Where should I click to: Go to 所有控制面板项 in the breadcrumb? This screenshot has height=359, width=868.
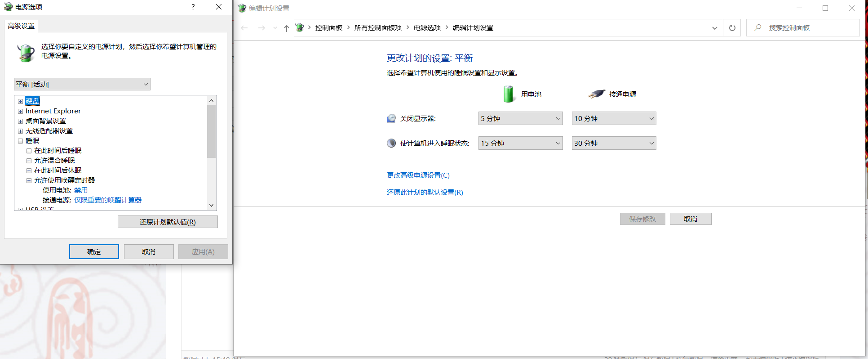tap(378, 28)
